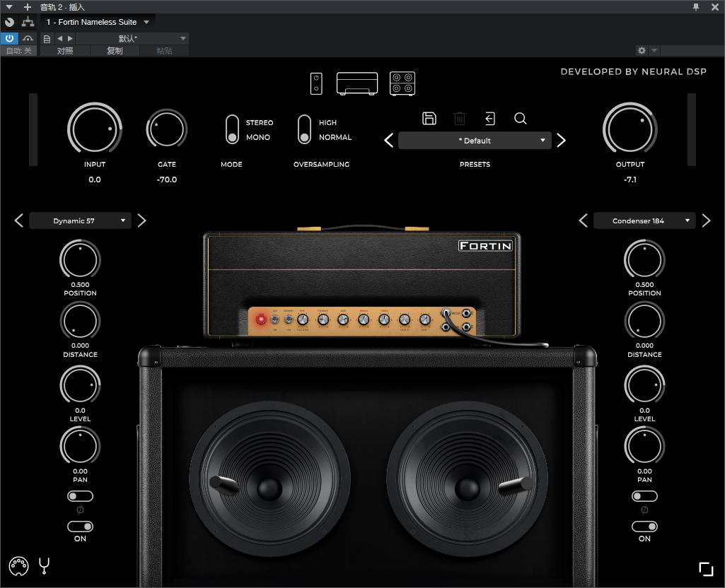725x588 pixels.
Task: Click the GATE threshold knob
Action: click(x=166, y=129)
